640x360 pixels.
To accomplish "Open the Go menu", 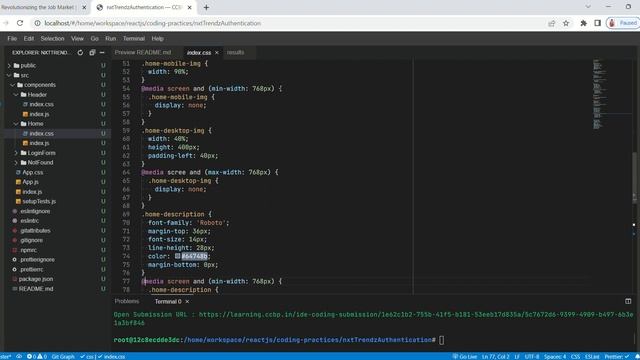I will click(x=95, y=39).
